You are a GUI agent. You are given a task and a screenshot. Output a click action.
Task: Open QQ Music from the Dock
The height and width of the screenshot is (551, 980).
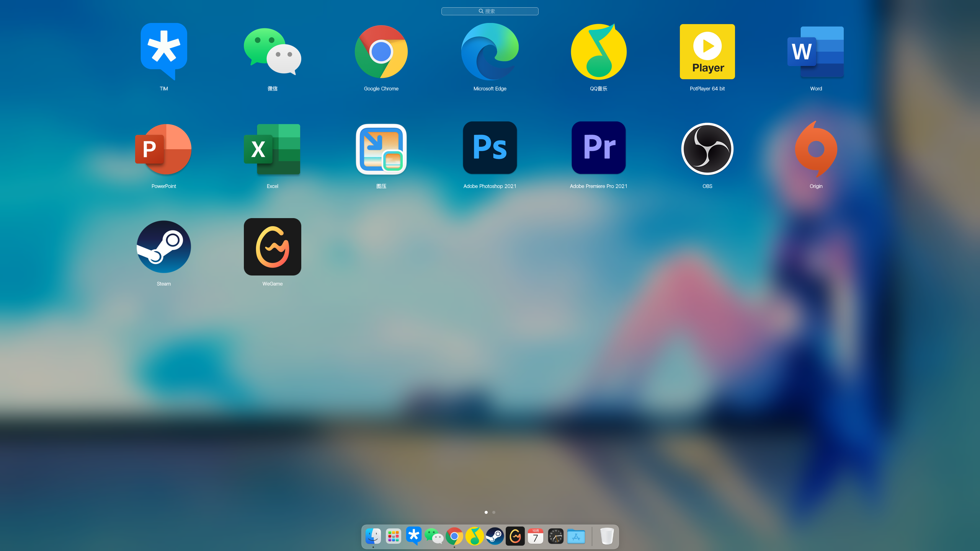pyautogui.click(x=475, y=536)
